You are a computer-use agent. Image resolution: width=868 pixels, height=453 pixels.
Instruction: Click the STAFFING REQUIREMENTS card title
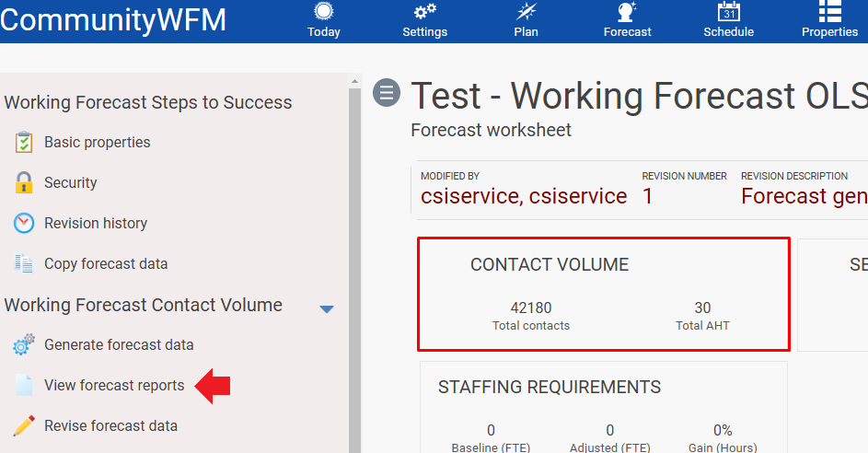pos(550,387)
